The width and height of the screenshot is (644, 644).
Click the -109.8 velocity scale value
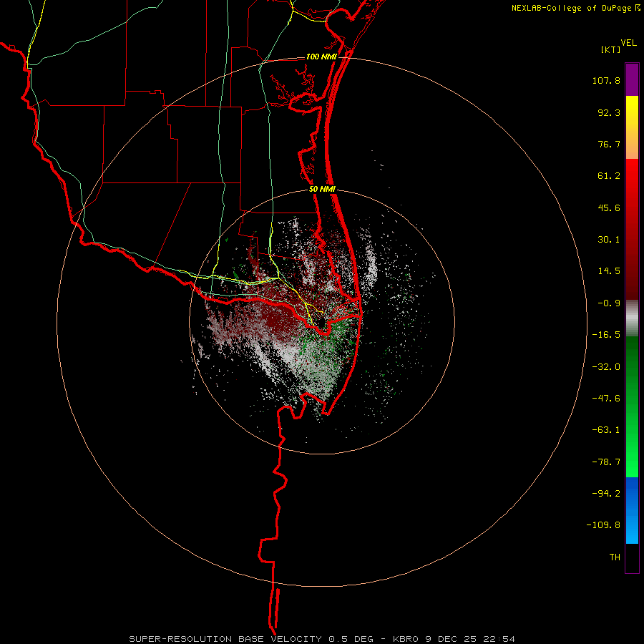(x=603, y=525)
